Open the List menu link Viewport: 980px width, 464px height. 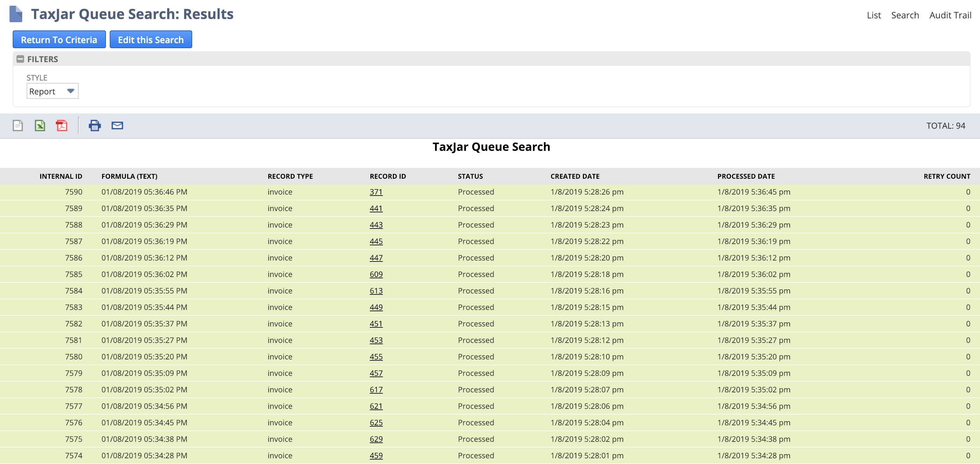click(x=874, y=15)
